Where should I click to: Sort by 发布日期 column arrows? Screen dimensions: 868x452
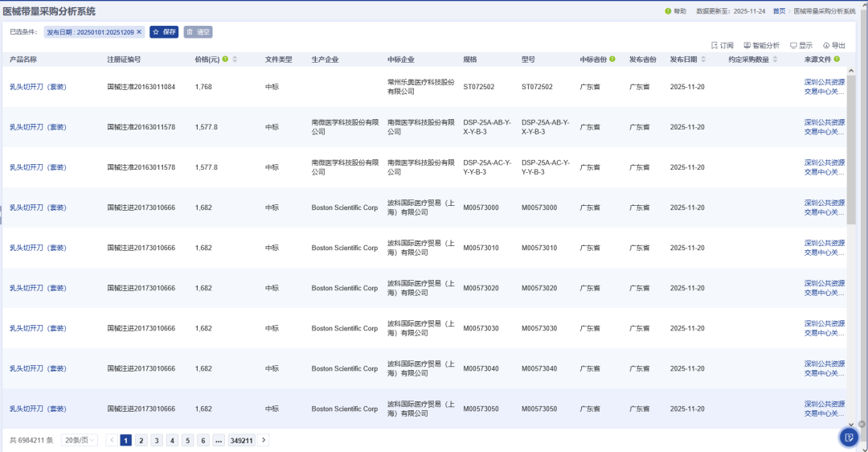pyautogui.click(x=703, y=60)
